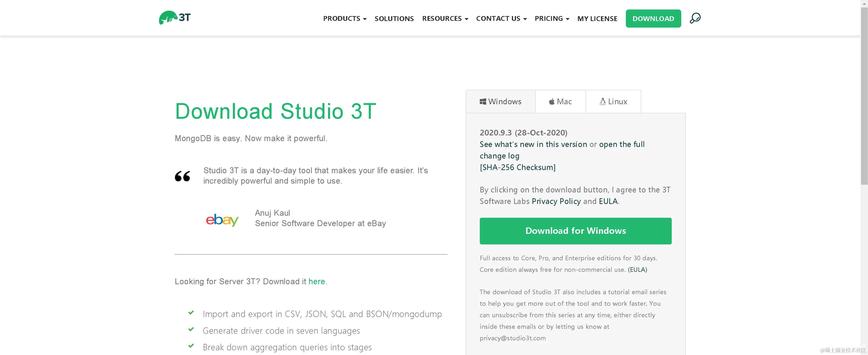The height and width of the screenshot is (355, 868).
Task: Open the (EULA) link under editions text
Action: point(637,270)
